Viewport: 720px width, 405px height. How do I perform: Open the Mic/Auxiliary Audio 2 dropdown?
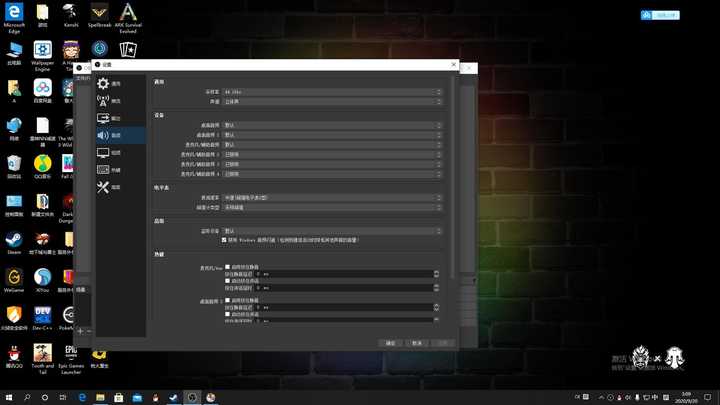coord(332,154)
